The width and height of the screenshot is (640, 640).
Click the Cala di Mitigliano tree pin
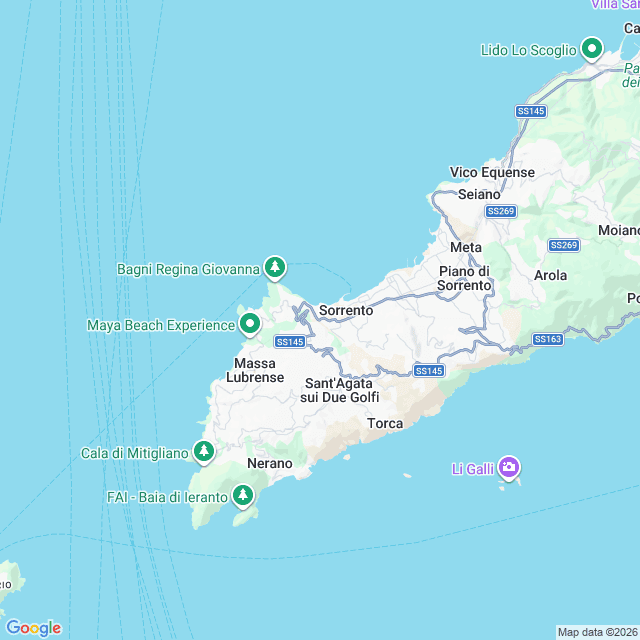point(204,452)
